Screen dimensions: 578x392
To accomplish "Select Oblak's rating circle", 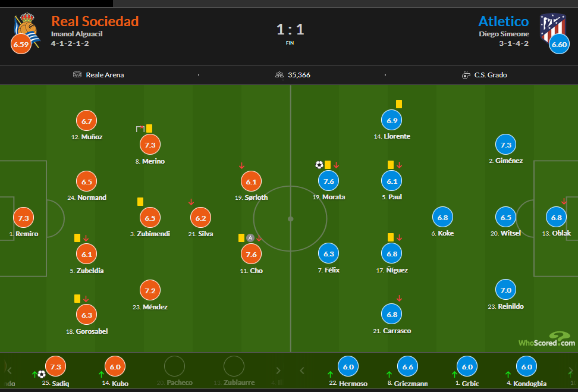I will click(x=556, y=217).
